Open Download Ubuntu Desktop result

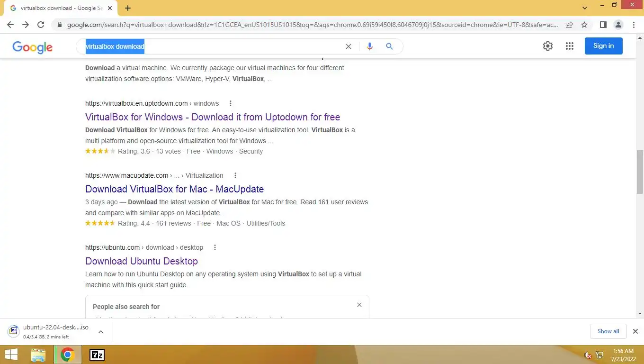point(142,261)
